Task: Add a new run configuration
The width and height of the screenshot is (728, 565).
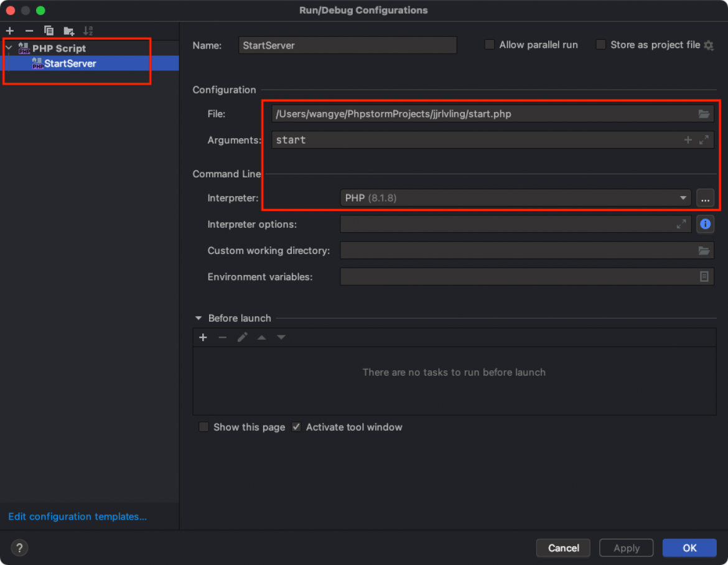Action: click(x=10, y=30)
